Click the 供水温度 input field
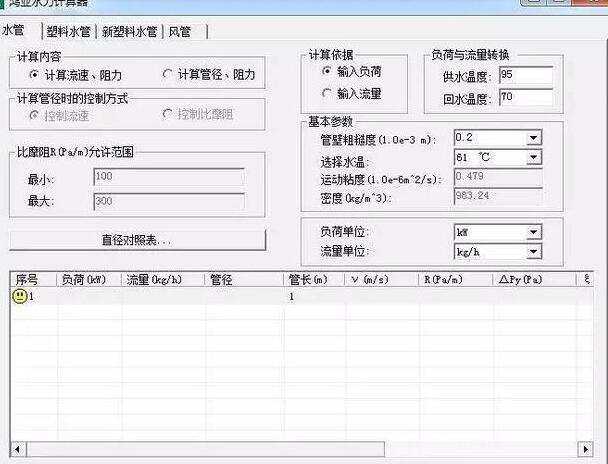 pos(525,76)
